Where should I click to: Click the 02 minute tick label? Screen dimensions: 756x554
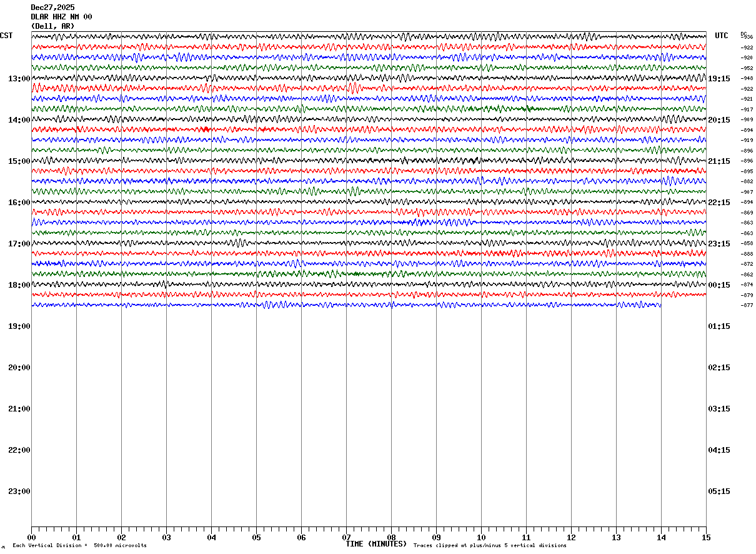click(x=121, y=538)
